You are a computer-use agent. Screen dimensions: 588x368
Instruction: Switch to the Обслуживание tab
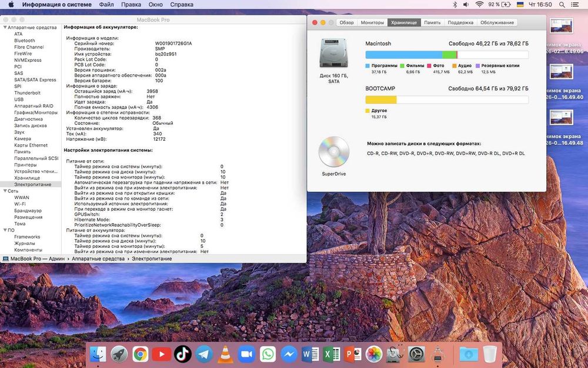click(x=497, y=22)
